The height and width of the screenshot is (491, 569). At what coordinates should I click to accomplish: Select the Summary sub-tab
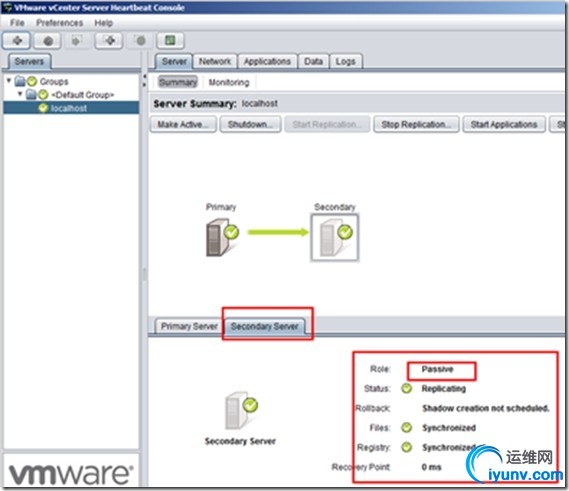[x=178, y=82]
